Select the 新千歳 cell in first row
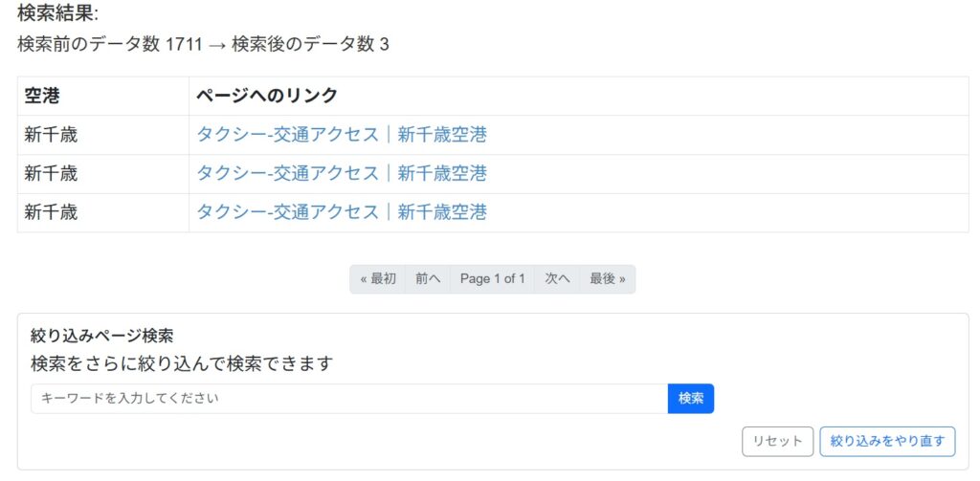Screen dimensions: 980x481 coord(51,135)
